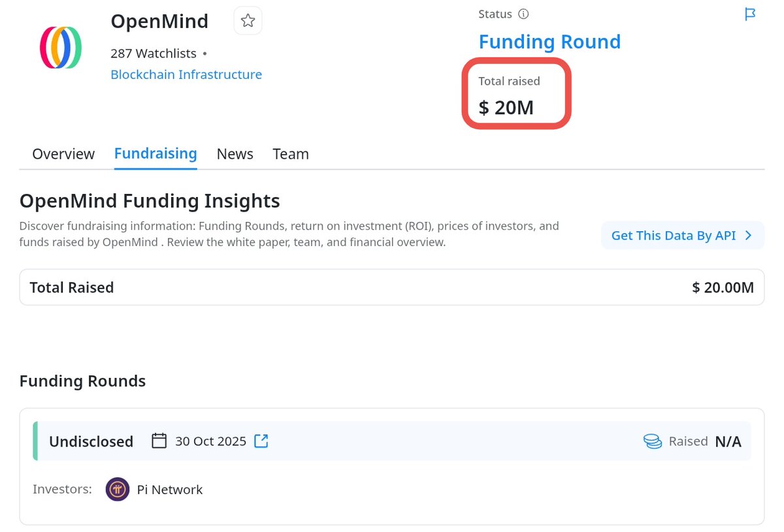Select the Fundraising tab

[x=155, y=153]
